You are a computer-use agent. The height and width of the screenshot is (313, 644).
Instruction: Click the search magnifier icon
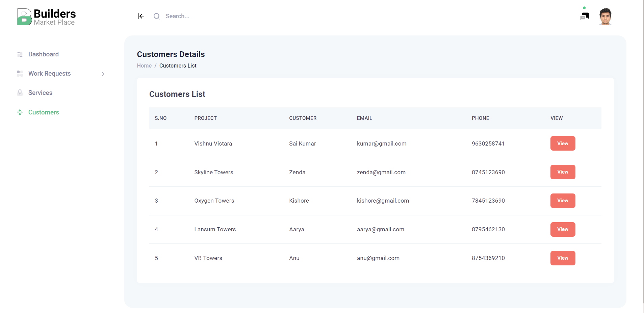(156, 16)
